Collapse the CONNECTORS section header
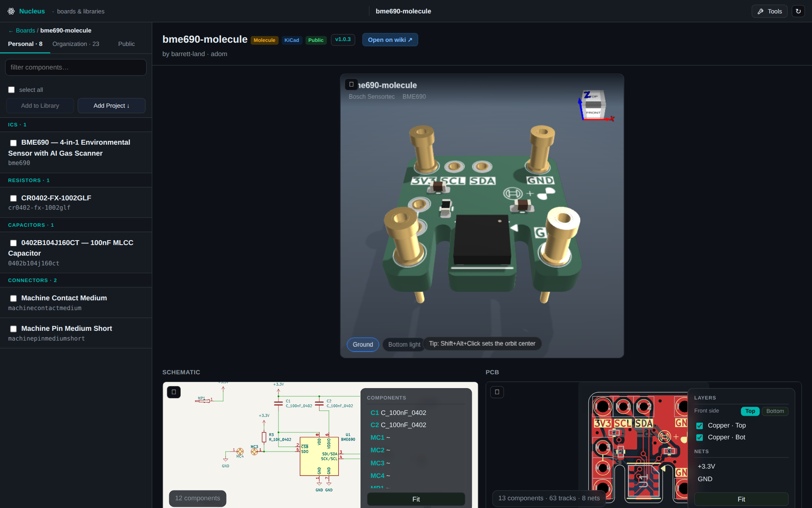The image size is (812, 508). click(76, 280)
